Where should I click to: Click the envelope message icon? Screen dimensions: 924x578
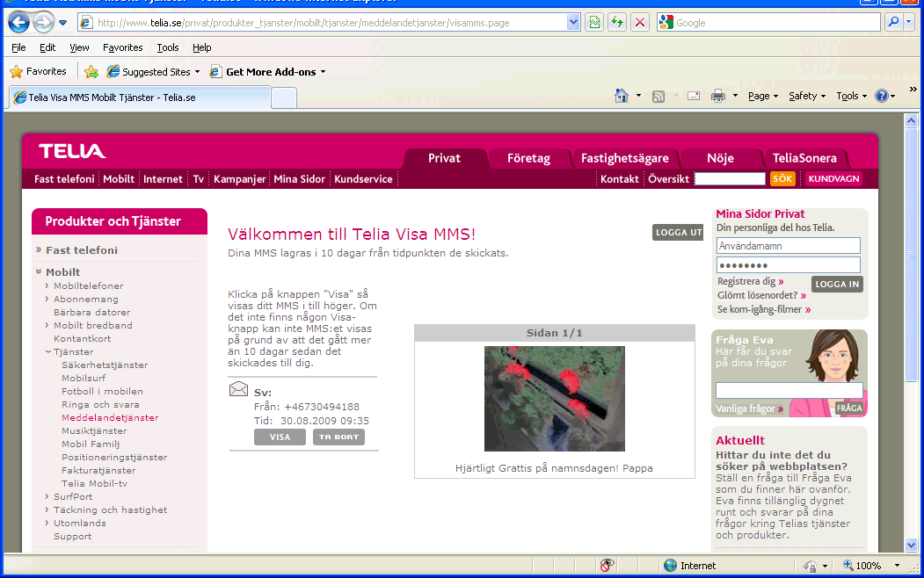pyautogui.click(x=238, y=389)
